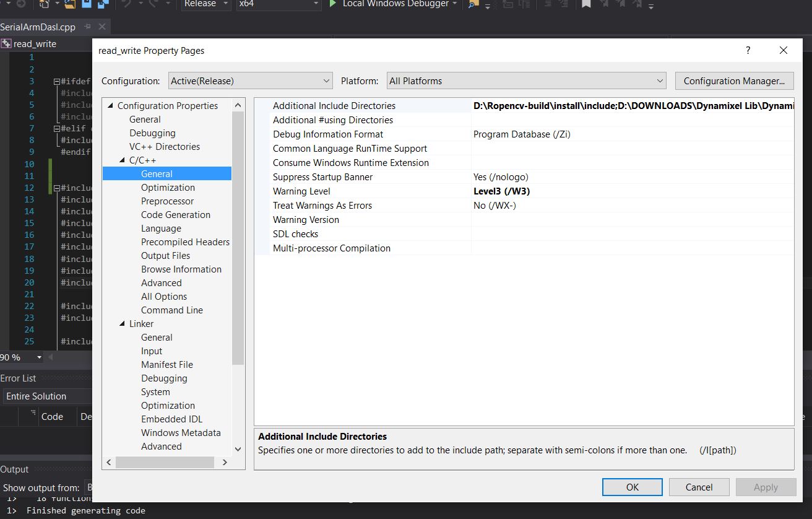812x519 pixels.
Task: Select Input under Linker
Action: [152, 351]
